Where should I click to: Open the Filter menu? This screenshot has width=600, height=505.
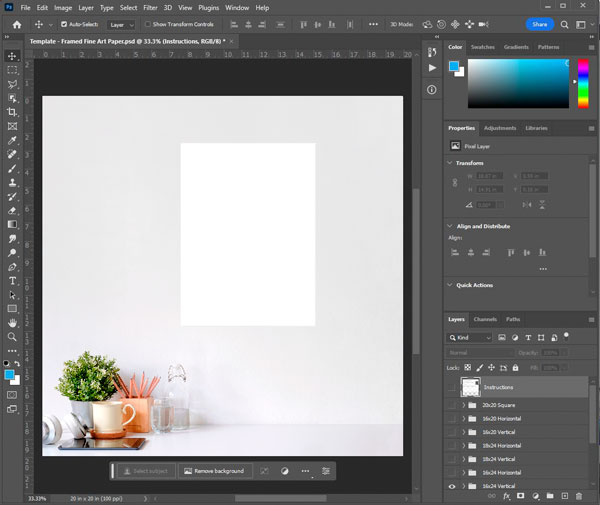point(150,7)
